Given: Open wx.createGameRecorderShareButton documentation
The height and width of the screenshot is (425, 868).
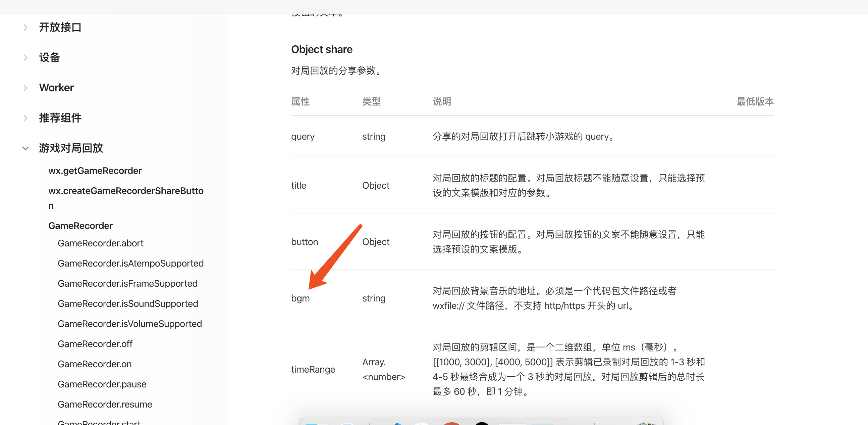Looking at the screenshot, I should click(125, 191).
